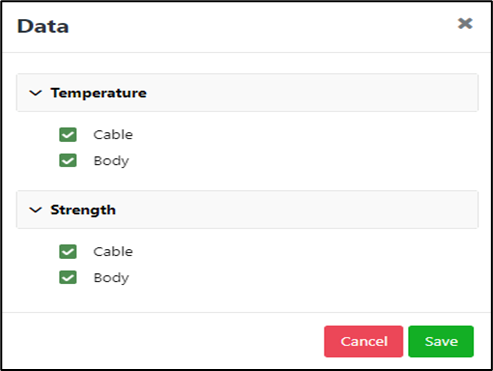This screenshot has height=371, width=493.
Task: Click the dialog header bar beside title
Action: (x=260, y=27)
